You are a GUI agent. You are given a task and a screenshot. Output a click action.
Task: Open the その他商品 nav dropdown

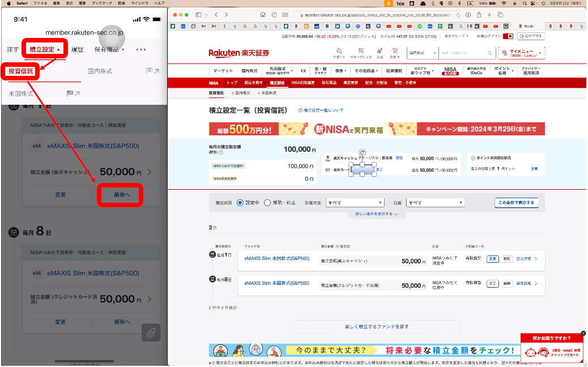tap(366, 70)
